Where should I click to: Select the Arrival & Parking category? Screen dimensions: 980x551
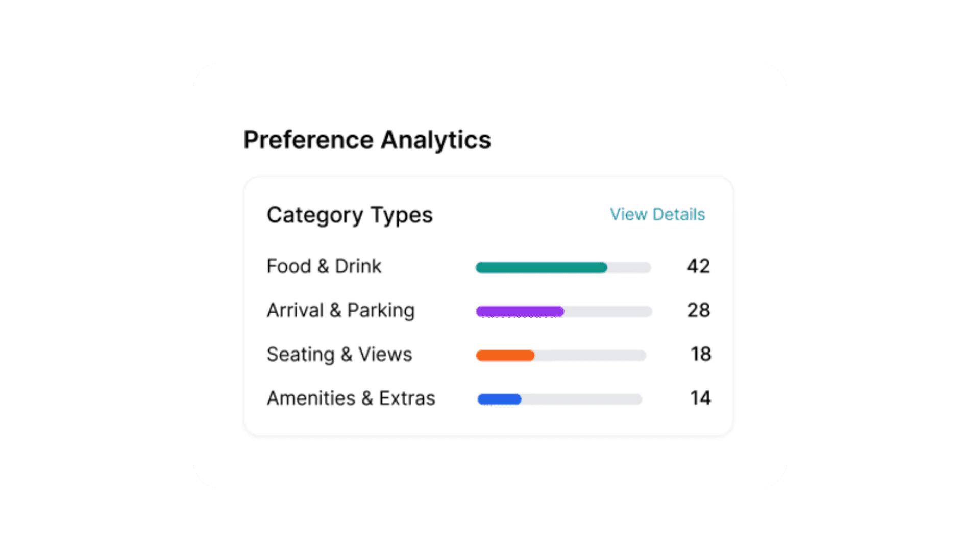[340, 310]
